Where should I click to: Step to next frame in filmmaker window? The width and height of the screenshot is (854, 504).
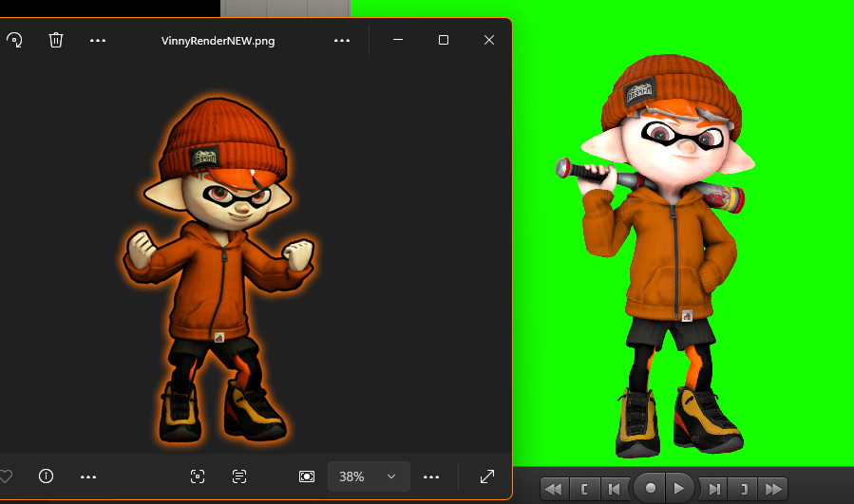click(x=714, y=489)
